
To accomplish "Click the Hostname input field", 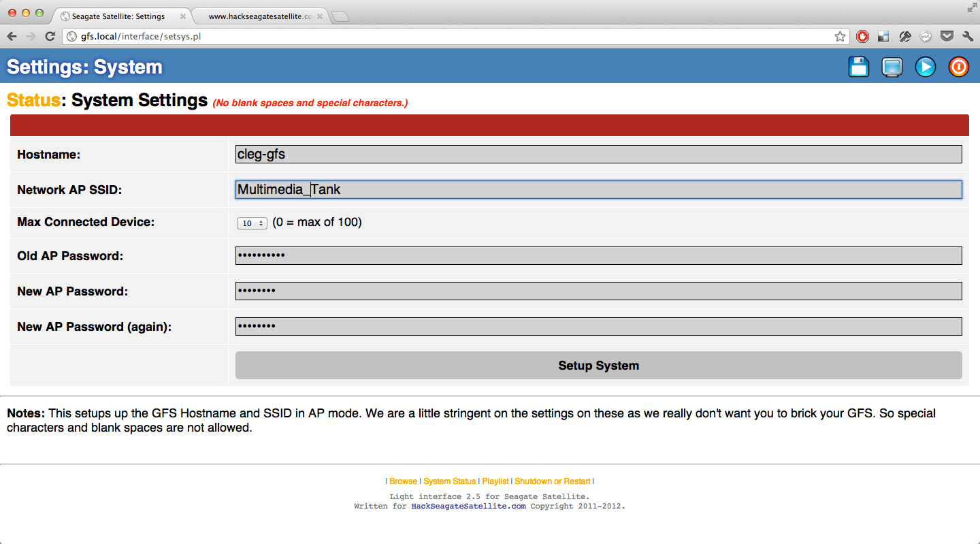I will click(x=599, y=154).
